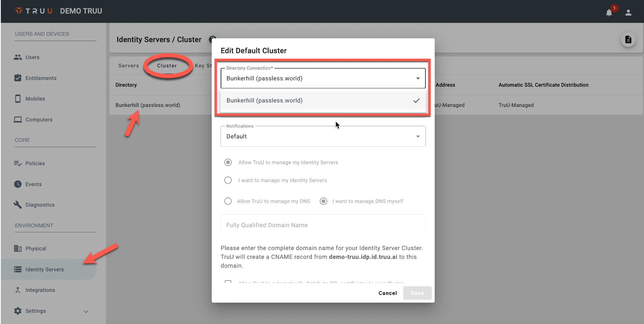Select 'I want to manage DNS myself'
The width and height of the screenshot is (644, 324).
point(323,201)
